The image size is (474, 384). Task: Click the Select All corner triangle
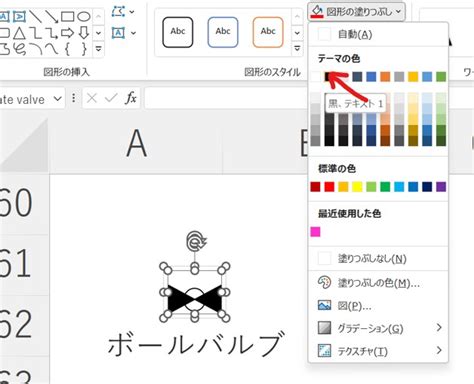tap(25, 144)
